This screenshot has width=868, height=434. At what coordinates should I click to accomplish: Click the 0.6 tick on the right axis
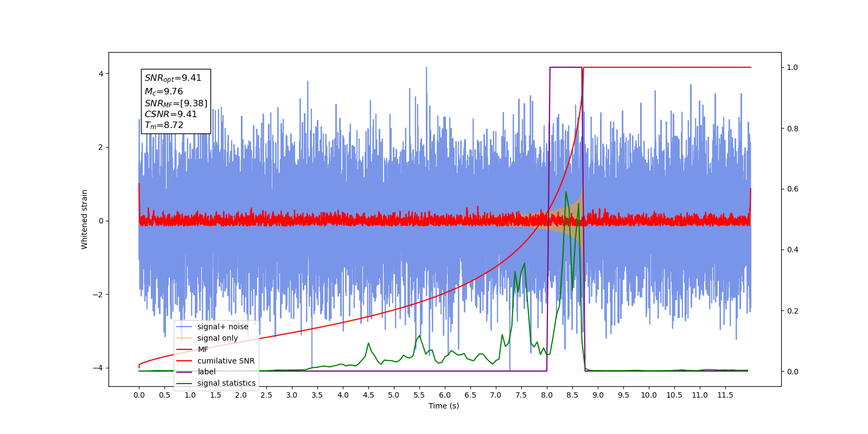tap(793, 189)
